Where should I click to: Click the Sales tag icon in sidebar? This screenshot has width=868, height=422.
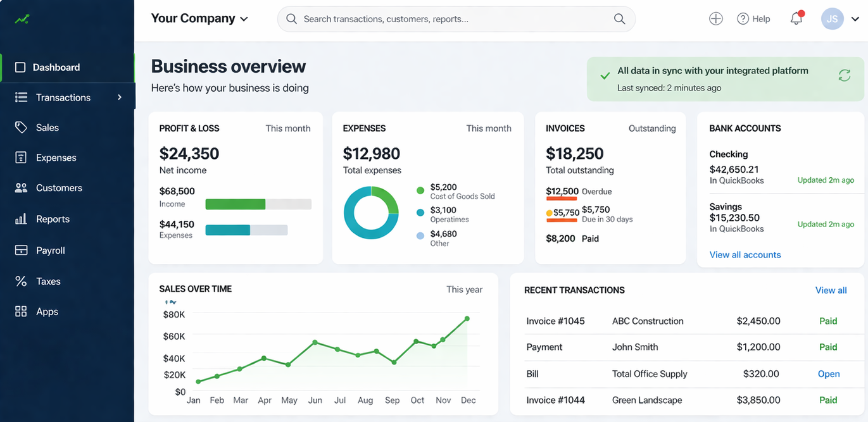click(21, 128)
